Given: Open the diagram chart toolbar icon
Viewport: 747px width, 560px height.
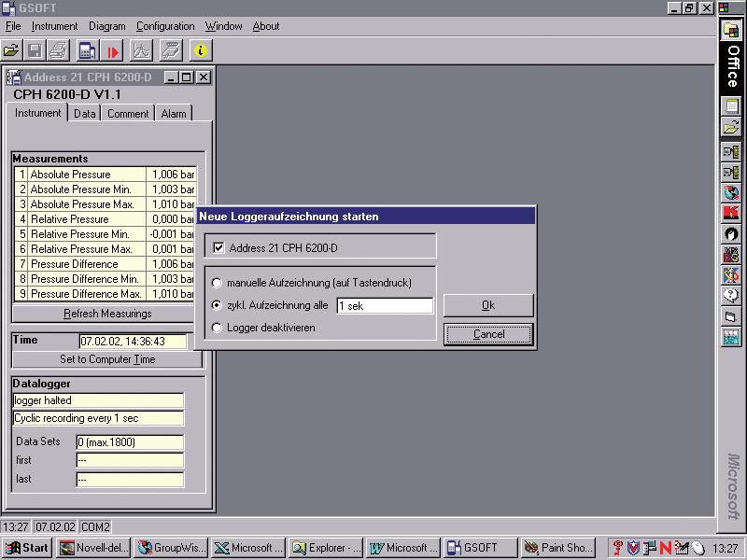Looking at the screenshot, I should [x=142, y=50].
